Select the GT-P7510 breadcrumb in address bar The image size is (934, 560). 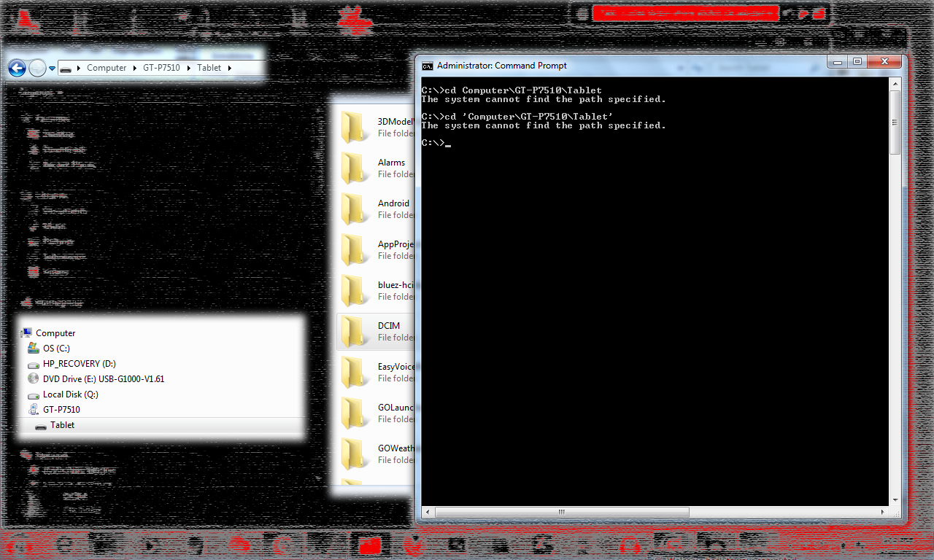pos(161,68)
